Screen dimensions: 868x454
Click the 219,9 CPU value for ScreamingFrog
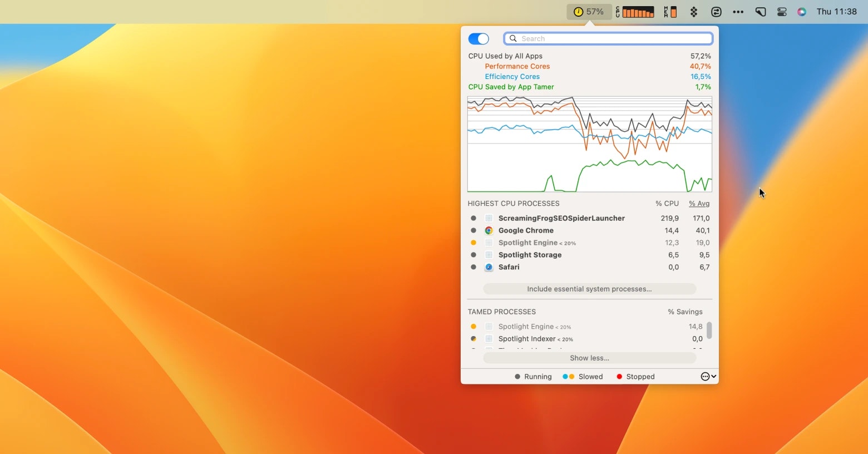tap(670, 218)
